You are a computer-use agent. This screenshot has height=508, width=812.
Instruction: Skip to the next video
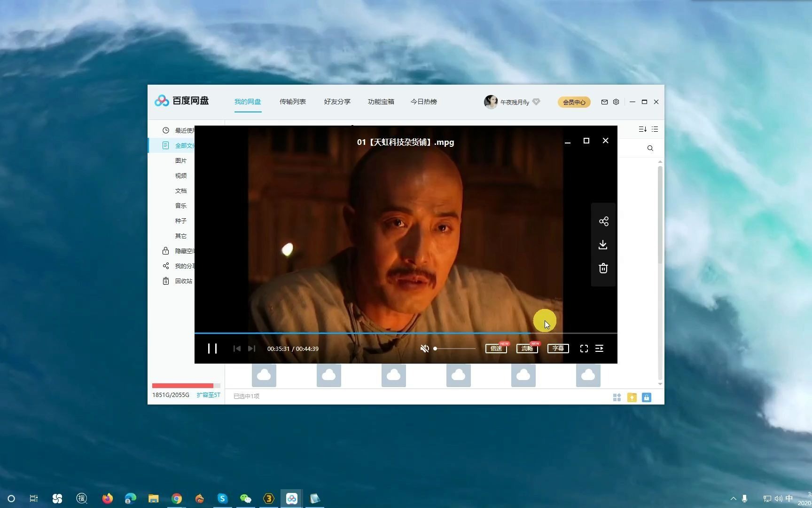[x=251, y=349]
